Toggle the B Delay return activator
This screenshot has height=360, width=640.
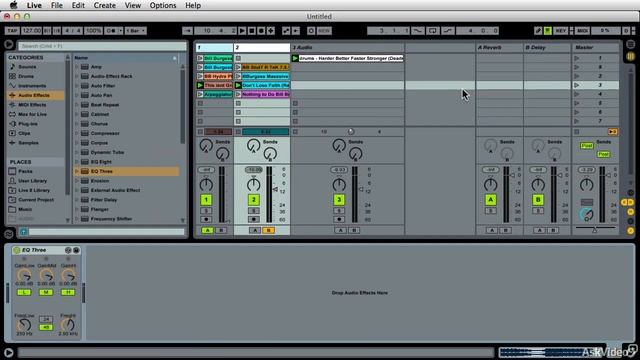(538, 200)
